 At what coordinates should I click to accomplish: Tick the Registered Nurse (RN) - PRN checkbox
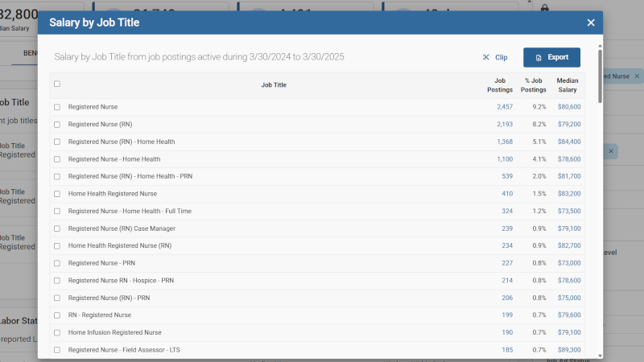(57, 298)
